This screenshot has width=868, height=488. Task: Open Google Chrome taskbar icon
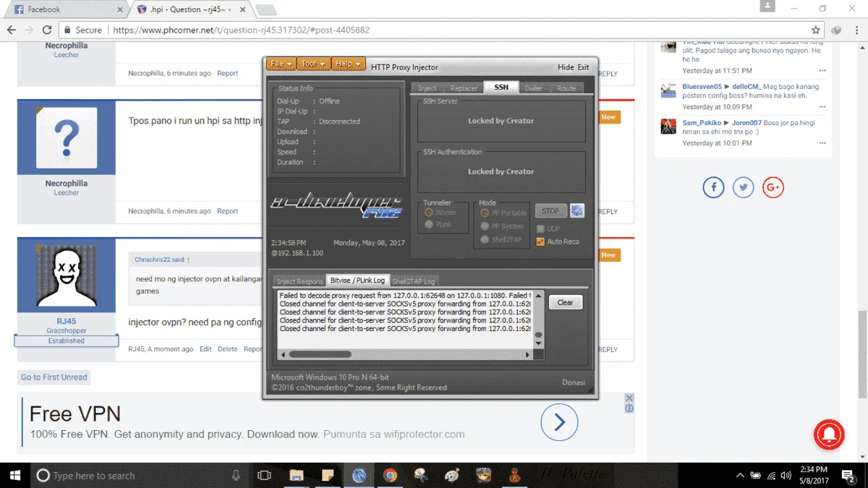tap(390, 475)
